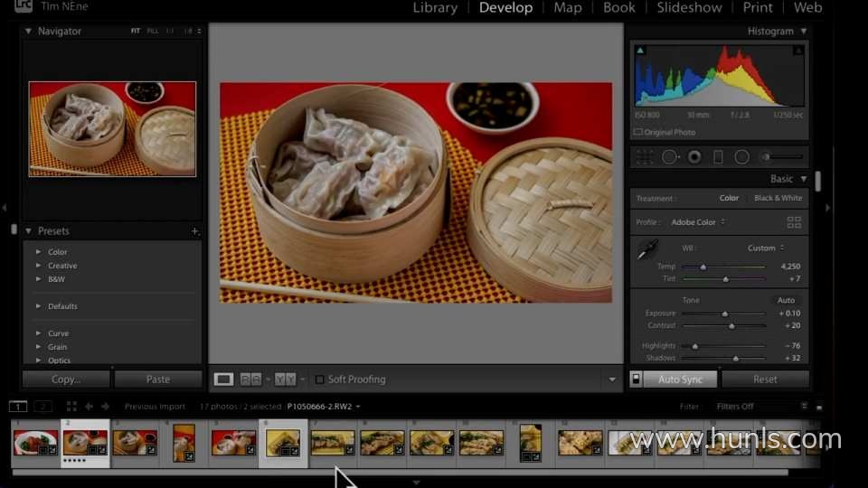
Task: Click the Exposure slider handle
Action: pos(724,314)
